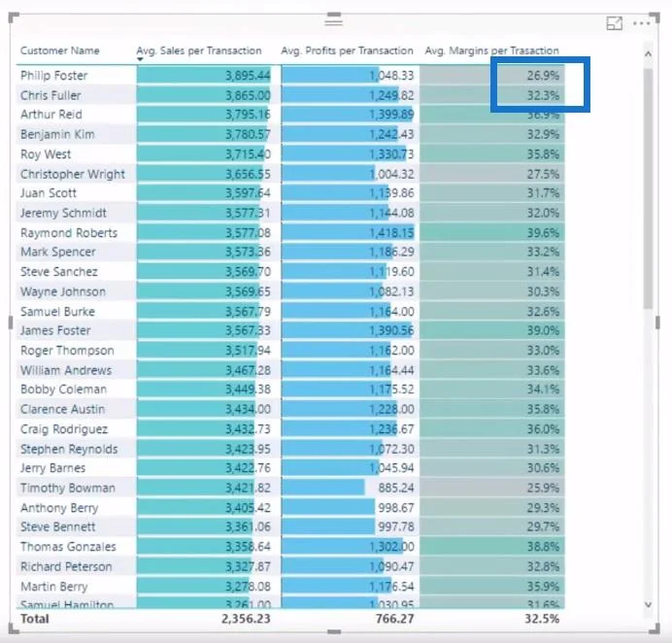
Task: Click the 2,356.23 total sales value
Action: click(246, 619)
